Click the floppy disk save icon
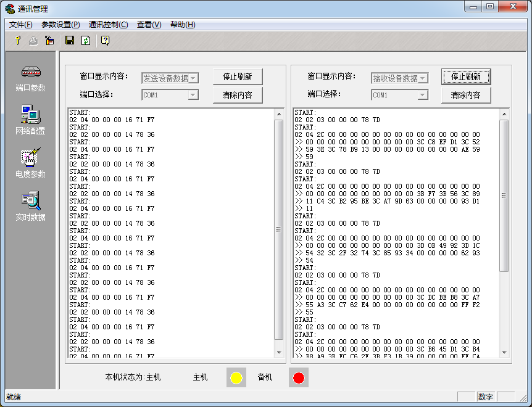 click(70, 41)
